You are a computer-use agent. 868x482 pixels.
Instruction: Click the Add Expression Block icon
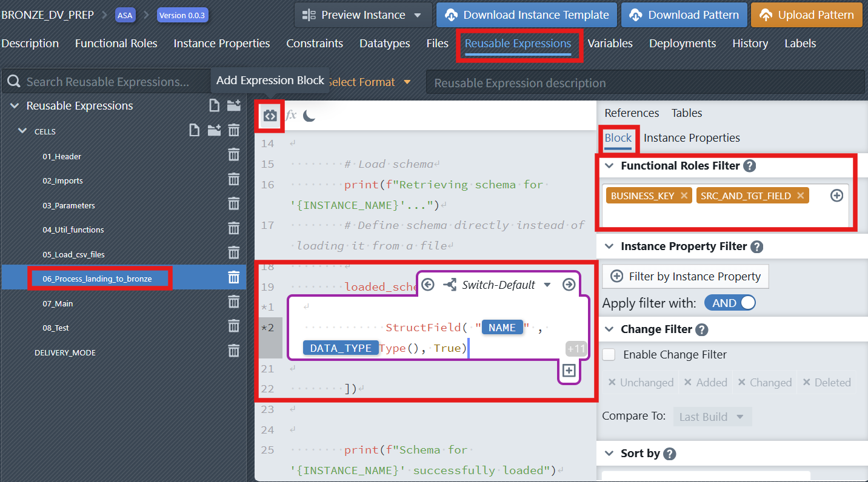270,115
